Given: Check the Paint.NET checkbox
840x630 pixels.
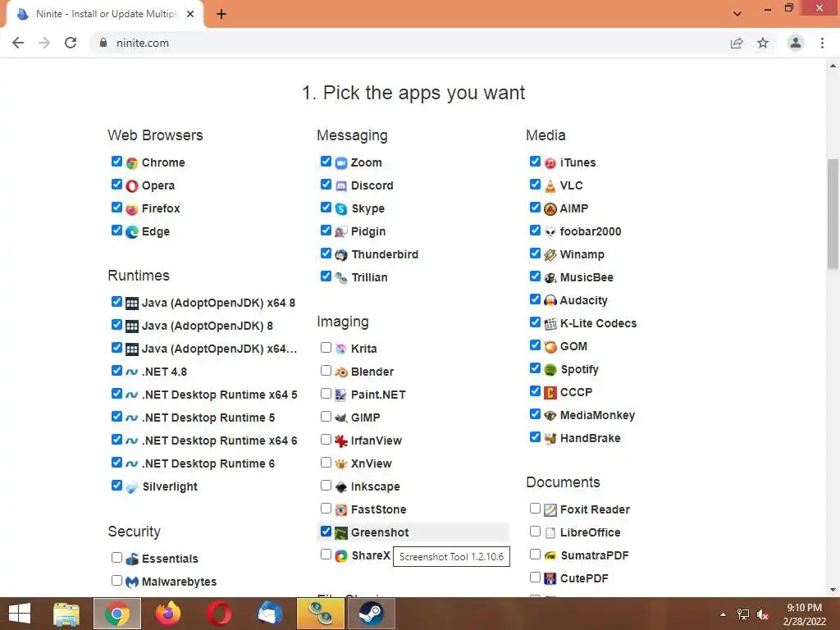Looking at the screenshot, I should 326,394.
